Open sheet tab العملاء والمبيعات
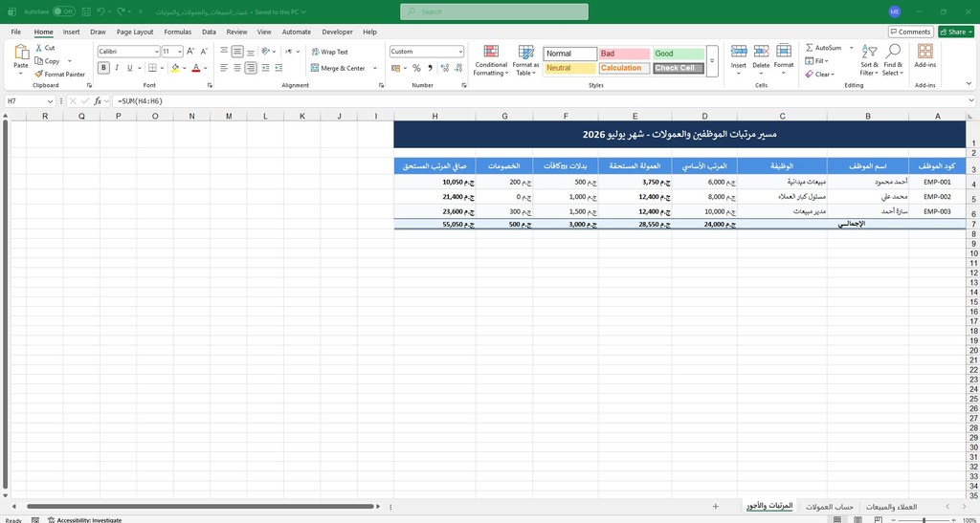 [x=892, y=506]
